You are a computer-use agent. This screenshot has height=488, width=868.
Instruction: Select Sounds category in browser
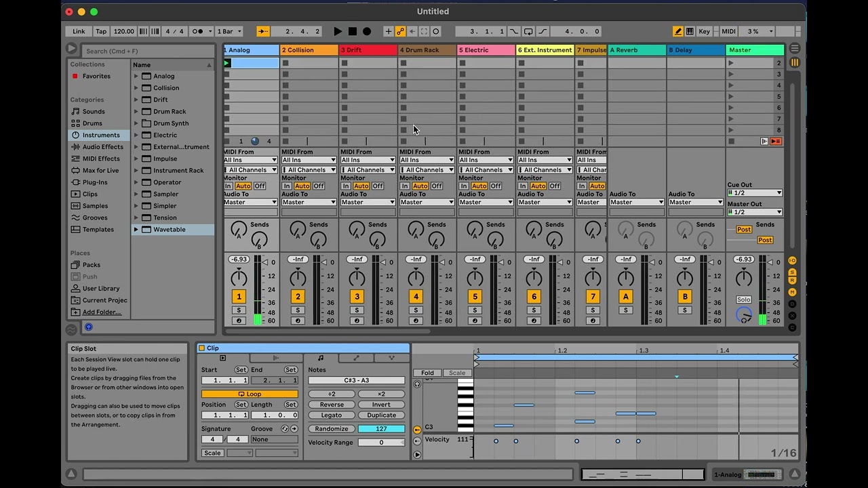[x=94, y=111]
